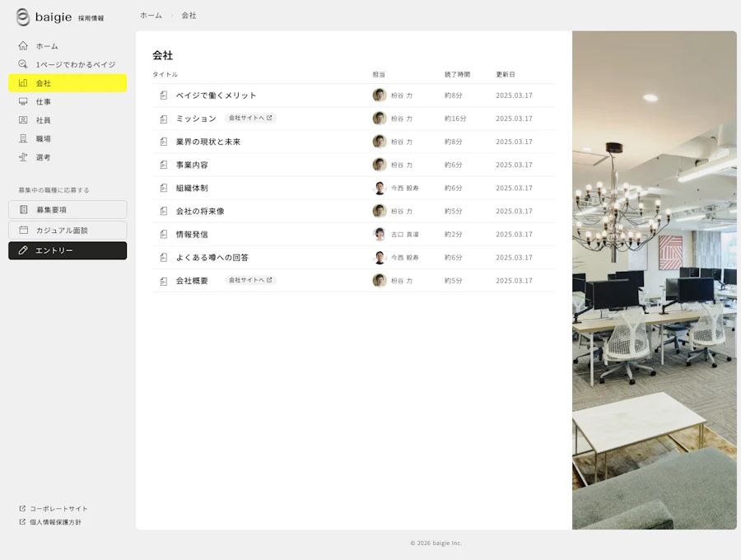
Task: Click the chart icon beside 会社
Action: [x=23, y=82]
